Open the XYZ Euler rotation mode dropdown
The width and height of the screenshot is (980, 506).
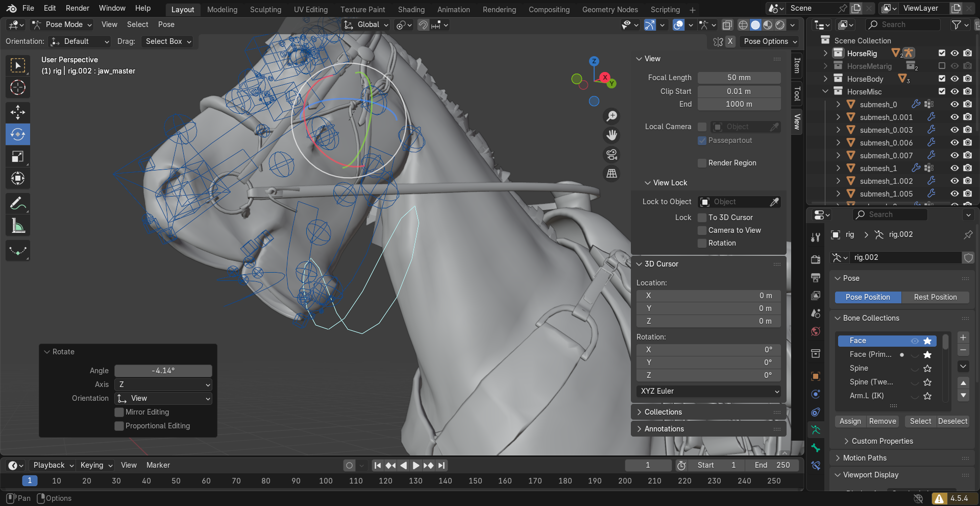click(x=708, y=391)
